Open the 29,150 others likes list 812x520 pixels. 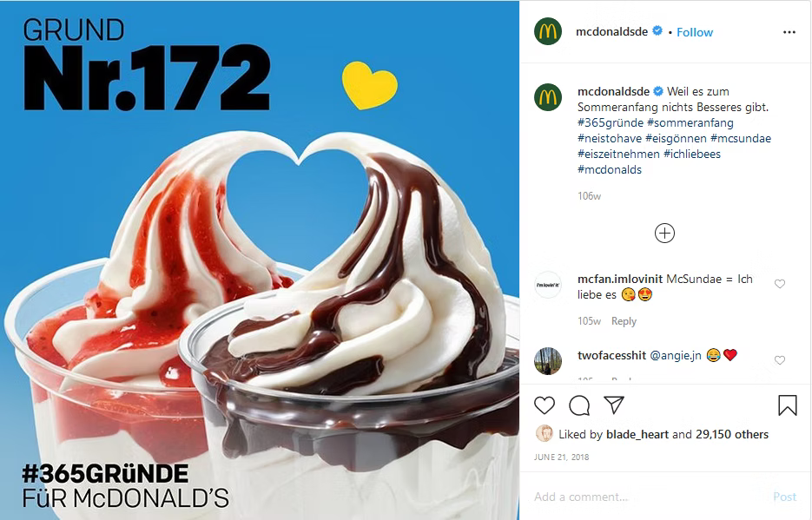[x=732, y=434]
